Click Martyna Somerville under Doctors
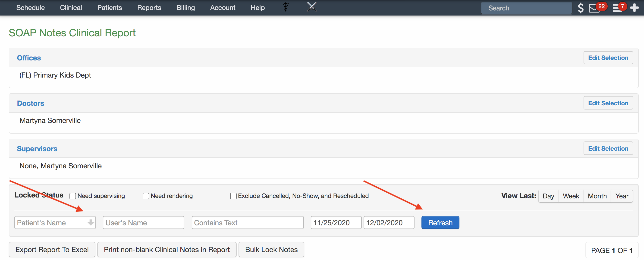 pyautogui.click(x=50, y=120)
